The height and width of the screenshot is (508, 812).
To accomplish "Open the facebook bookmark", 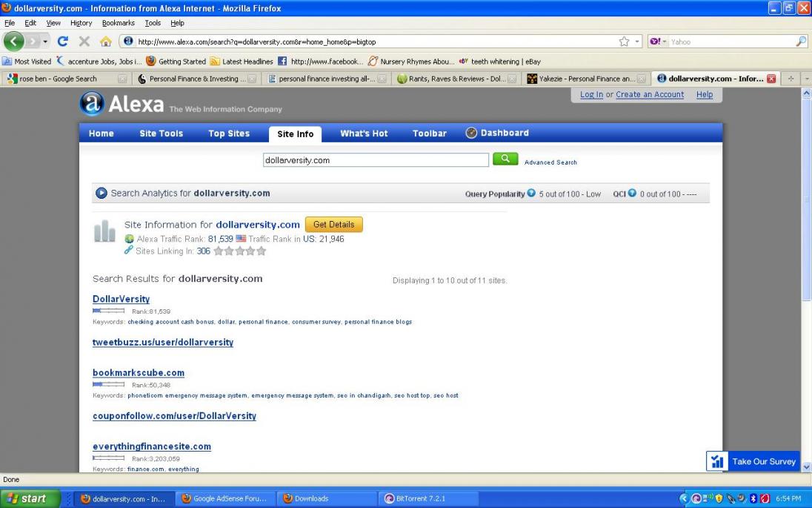I will (x=321, y=61).
